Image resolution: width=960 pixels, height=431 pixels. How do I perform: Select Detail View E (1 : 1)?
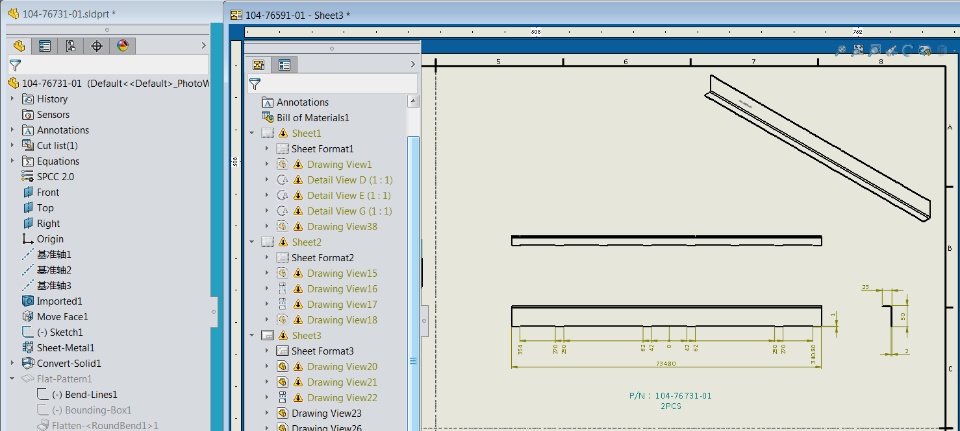[x=349, y=195]
